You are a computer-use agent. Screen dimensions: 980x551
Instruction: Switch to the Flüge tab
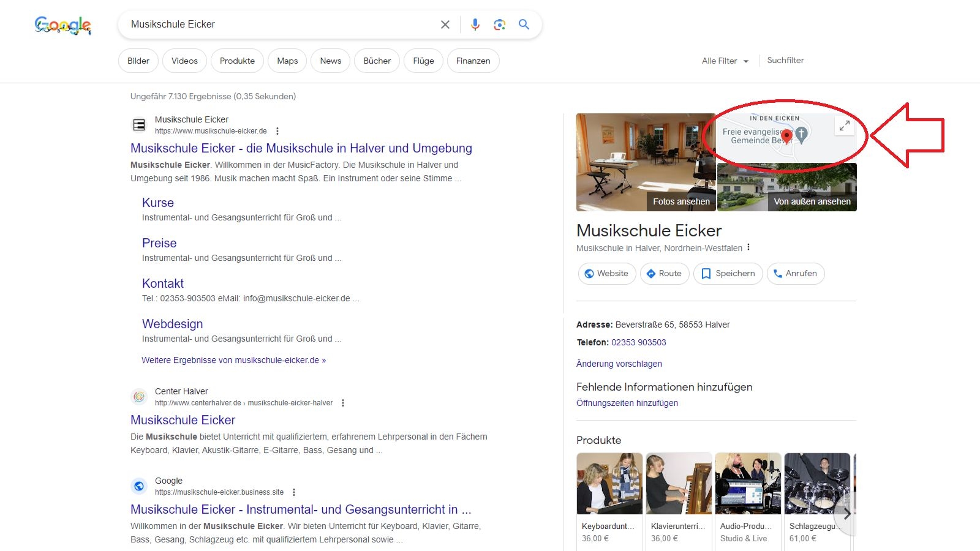(x=423, y=61)
